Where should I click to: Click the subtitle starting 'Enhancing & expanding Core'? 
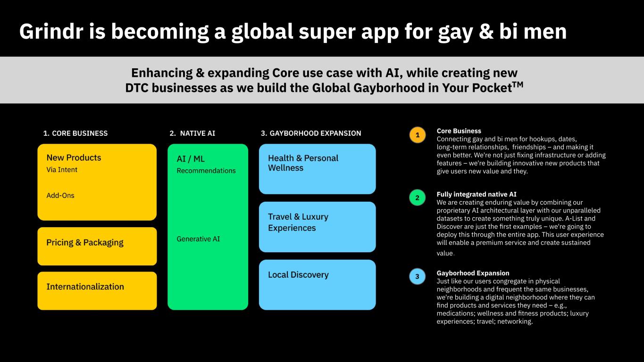tap(325, 80)
